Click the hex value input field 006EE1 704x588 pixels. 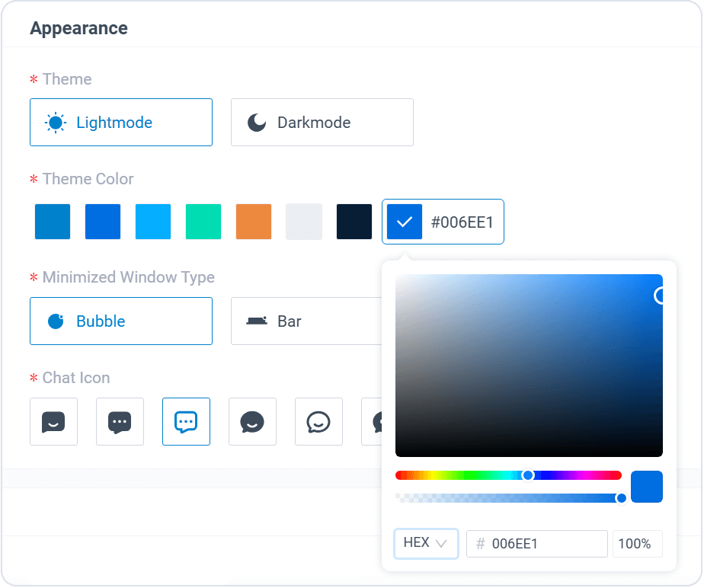[x=537, y=544]
